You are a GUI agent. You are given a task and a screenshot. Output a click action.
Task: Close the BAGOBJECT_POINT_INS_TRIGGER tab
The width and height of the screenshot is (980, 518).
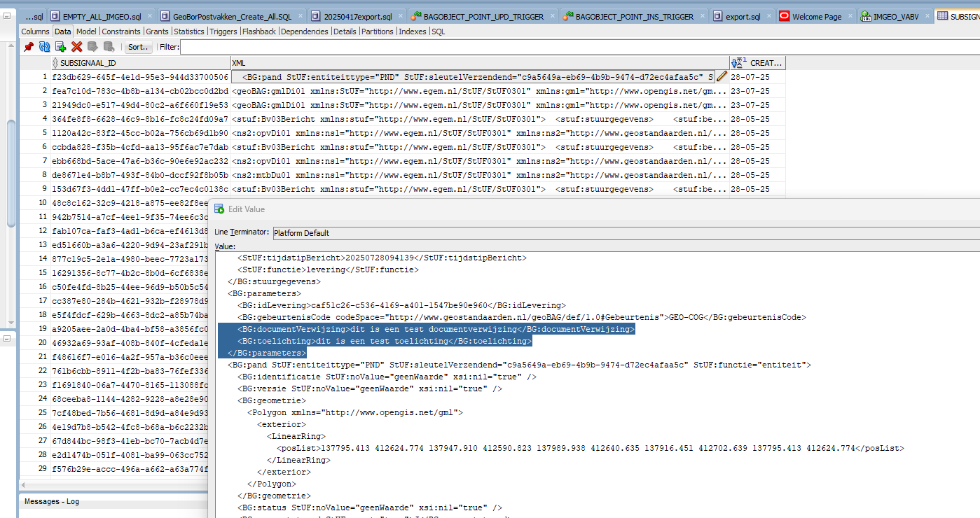click(x=701, y=17)
